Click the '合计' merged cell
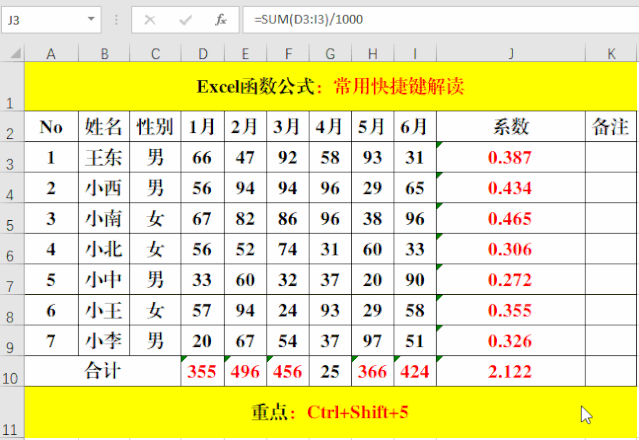The image size is (639, 440). [x=103, y=371]
